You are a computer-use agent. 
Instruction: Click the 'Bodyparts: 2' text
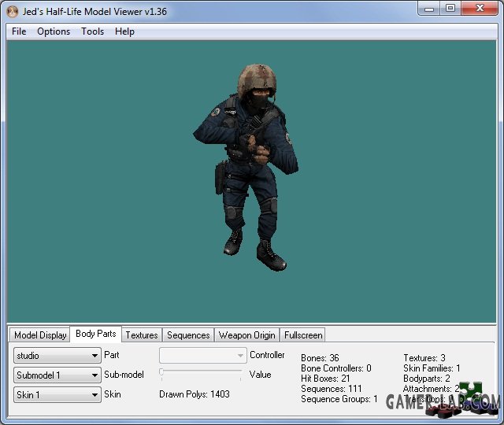click(427, 379)
